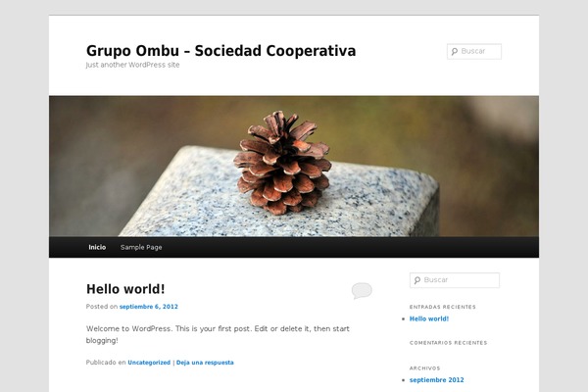Click the Entradas Recientes widget heading
This screenshot has height=392, width=588.
tap(443, 307)
